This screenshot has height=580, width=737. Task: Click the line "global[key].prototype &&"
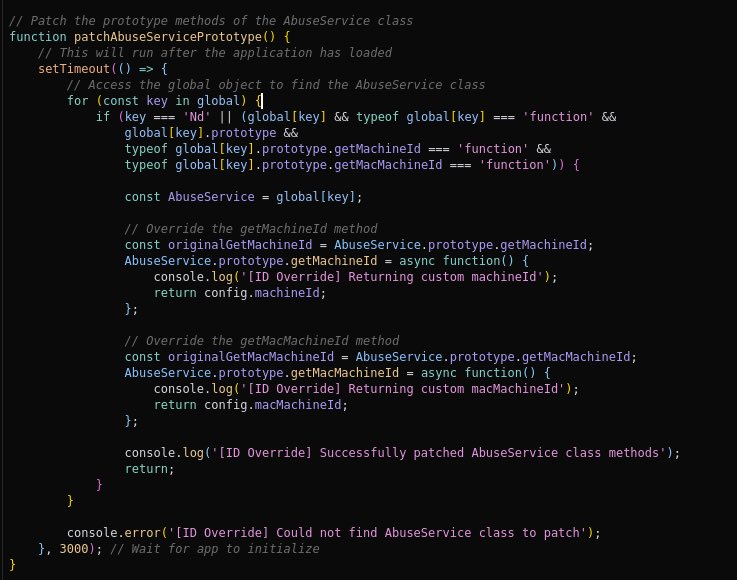click(211, 133)
